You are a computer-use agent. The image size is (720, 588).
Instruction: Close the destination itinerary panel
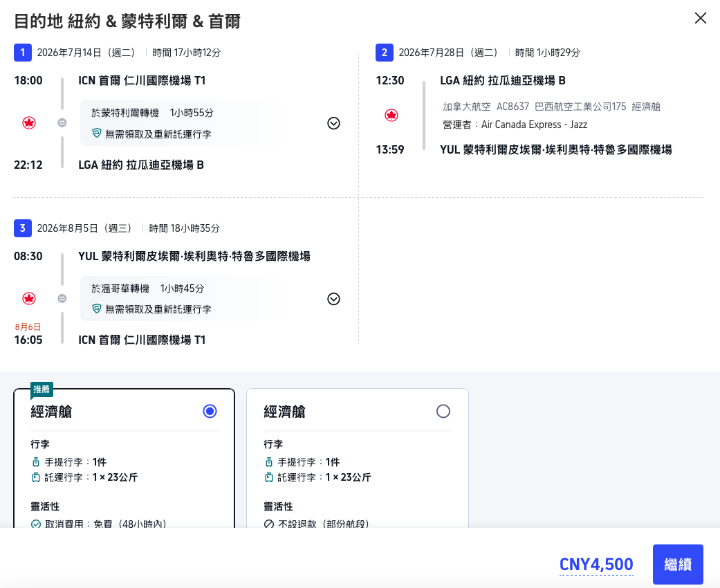pos(701,18)
